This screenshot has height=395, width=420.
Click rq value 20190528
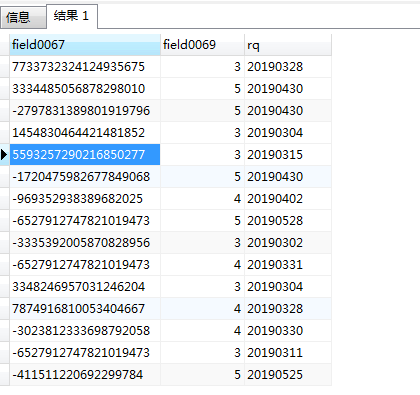point(288,221)
